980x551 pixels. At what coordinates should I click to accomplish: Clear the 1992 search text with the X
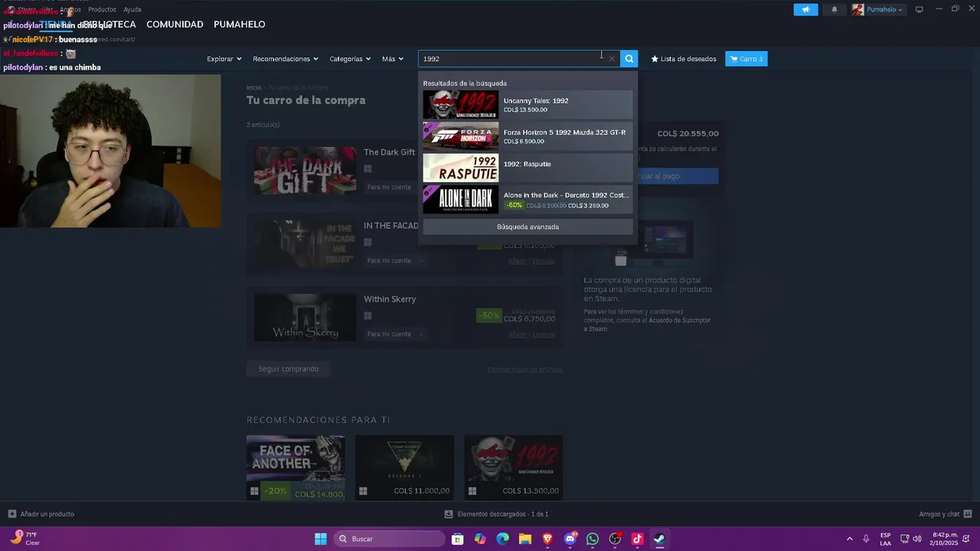[612, 59]
